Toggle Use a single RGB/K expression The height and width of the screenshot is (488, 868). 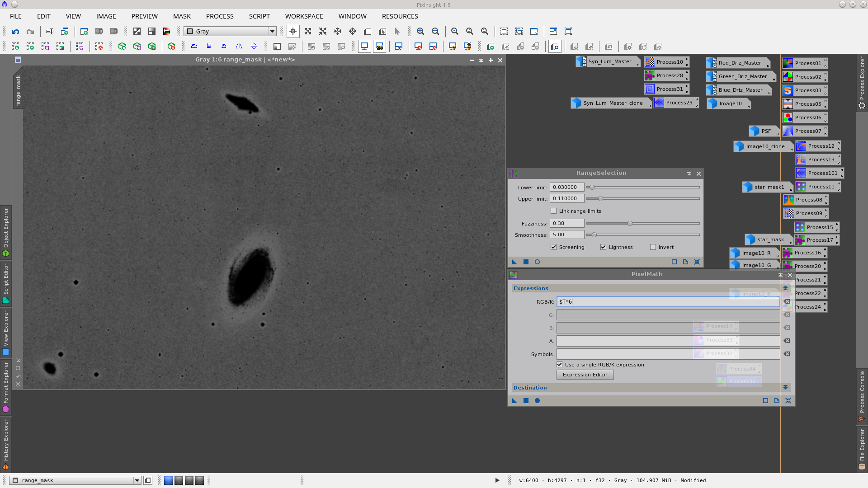pyautogui.click(x=559, y=365)
